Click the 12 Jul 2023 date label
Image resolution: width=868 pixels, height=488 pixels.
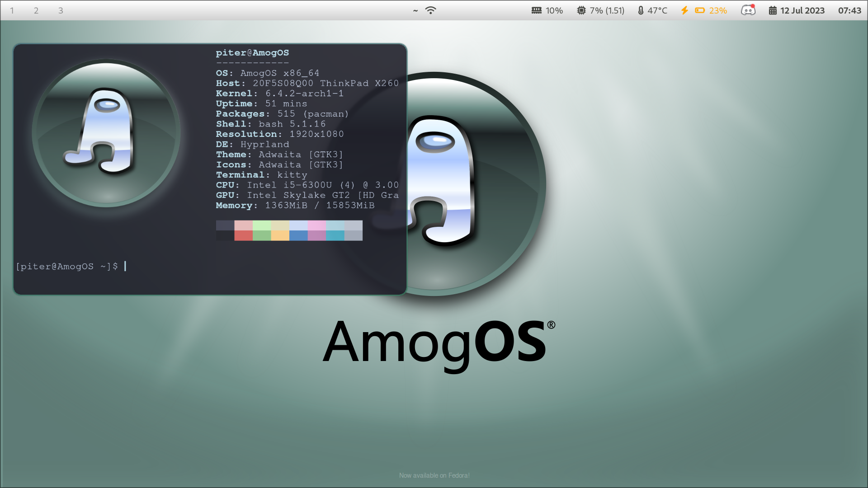pos(802,10)
